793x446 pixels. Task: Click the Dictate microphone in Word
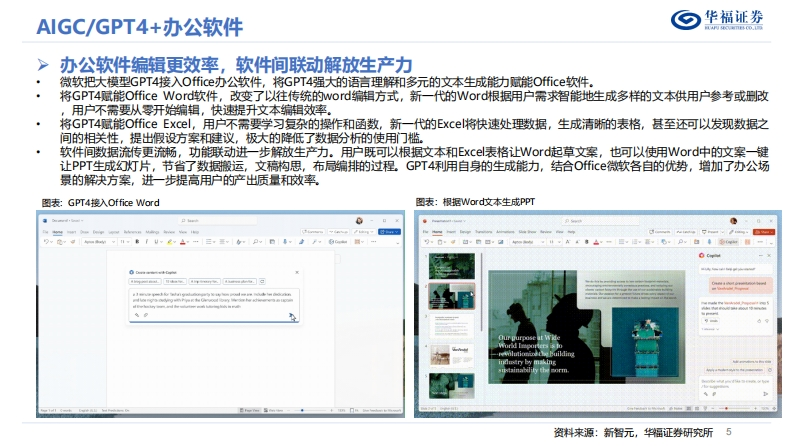285,242
